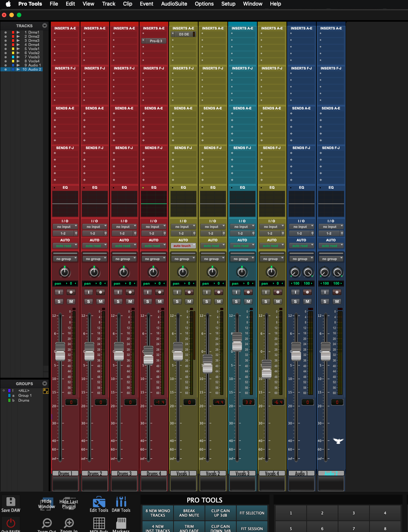This screenshot has height=532, width=408.
Task: Open the Vocals 1 automation mode (auto touch)
Action: [183, 246]
